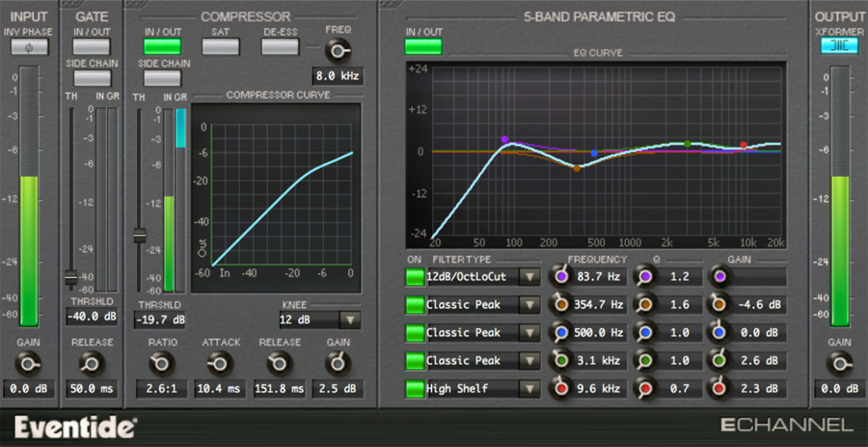The width and height of the screenshot is (868, 447).
Task: Click the Gate threshold -40.0 dB field
Action: pyautogui.click(x=92, y=318)
